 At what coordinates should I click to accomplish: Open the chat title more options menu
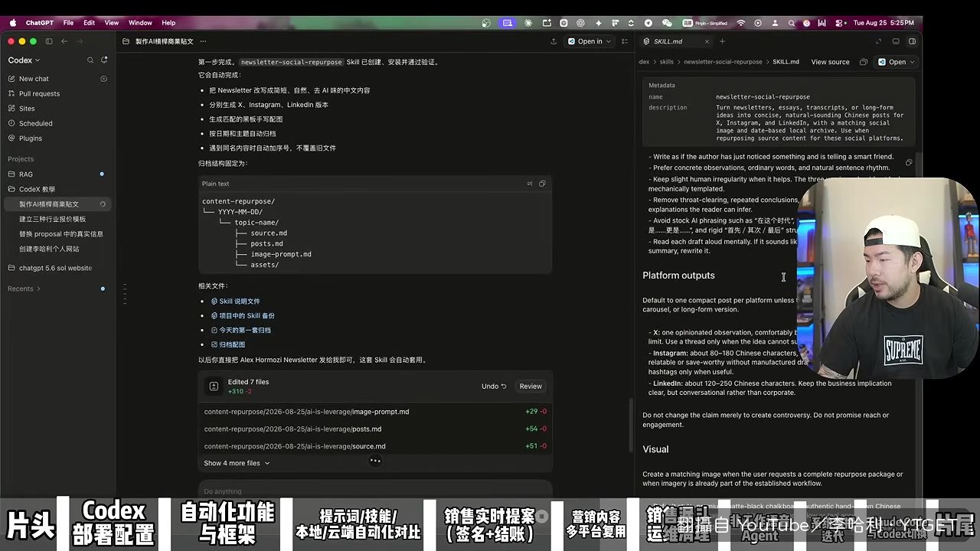pos(203,41)
